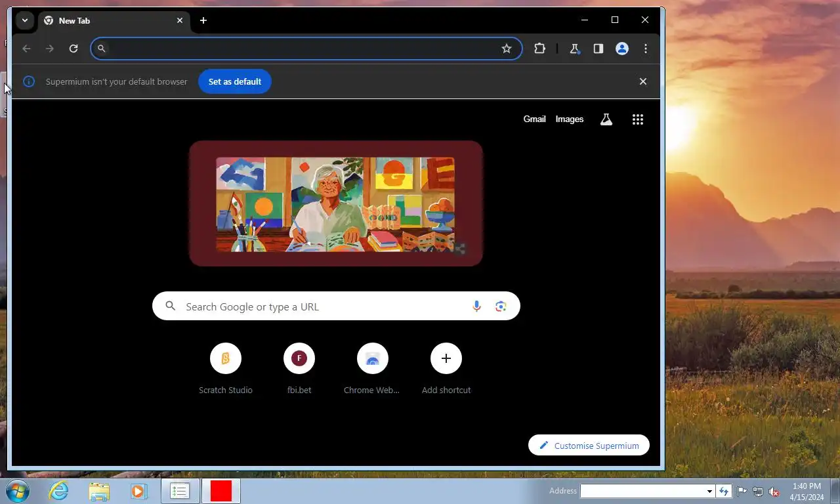Viewport: 840px width, 504px height.
Task: Open the profile avatar menu
Action: point(622,49)
